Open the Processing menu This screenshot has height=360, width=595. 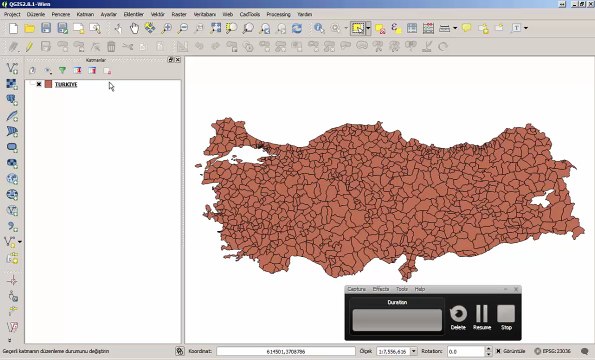(278, 14)
